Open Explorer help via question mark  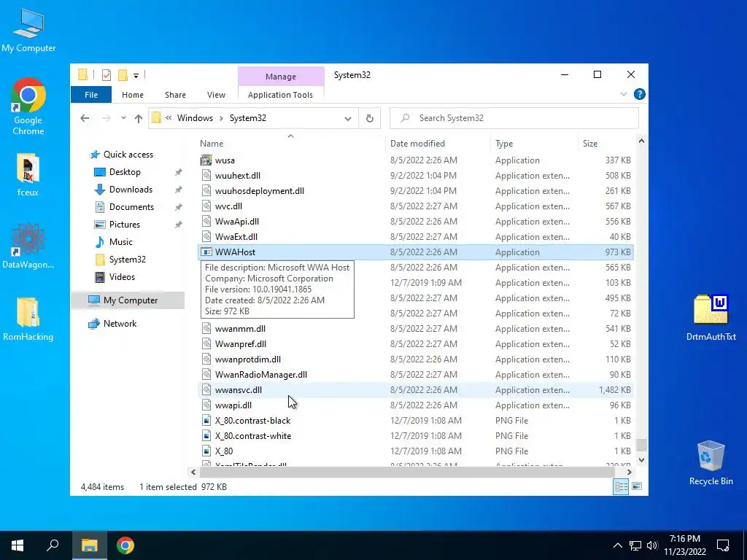tap(639, 94)
